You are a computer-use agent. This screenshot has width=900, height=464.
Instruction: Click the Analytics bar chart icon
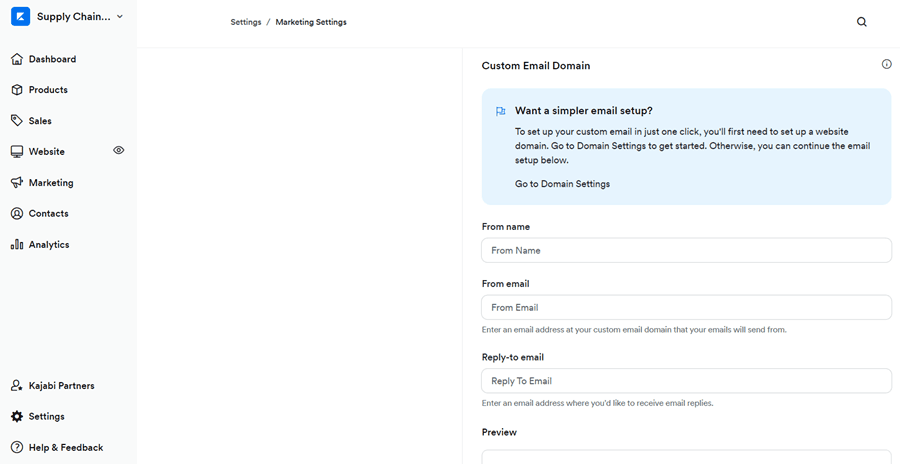pos(17,244)
